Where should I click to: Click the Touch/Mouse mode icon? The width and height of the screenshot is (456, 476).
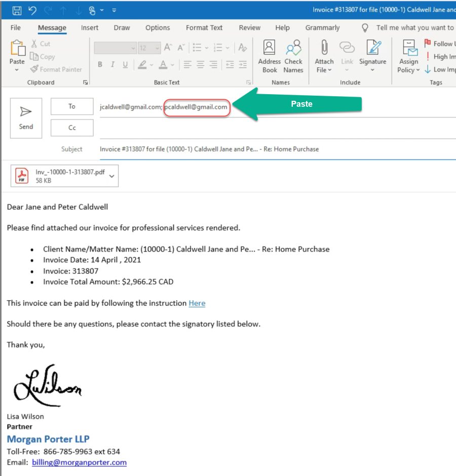pyautogui.click(x=92, y=11)
